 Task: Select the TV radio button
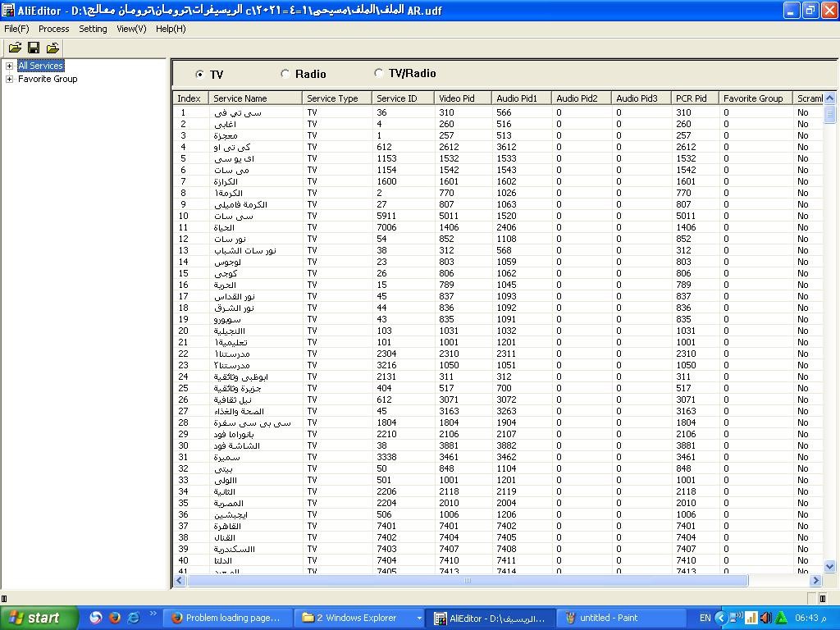pos(200,75)
